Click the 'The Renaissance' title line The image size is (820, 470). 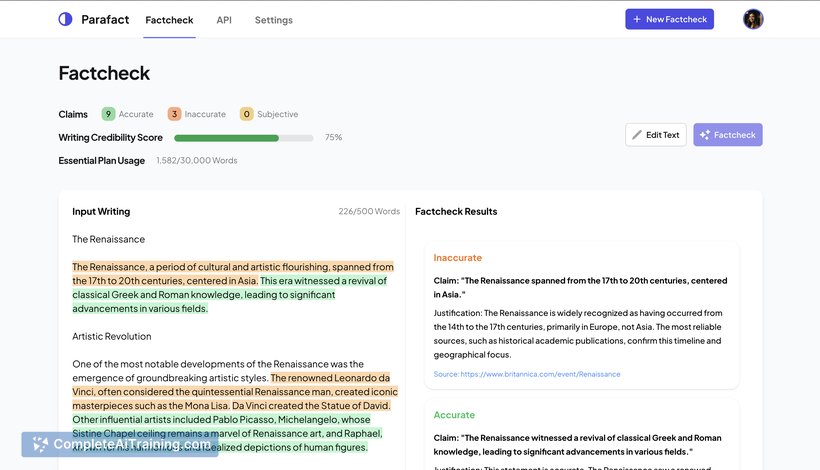click(108, 239)
